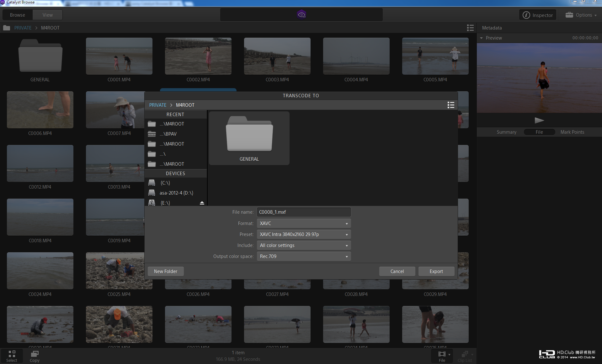Switch to the Mark Points tab
Screen dimensions: 602x364
[x=572, y=132]
